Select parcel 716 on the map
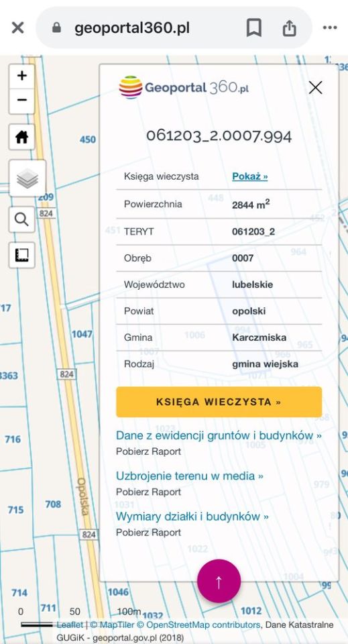The image size is (348, 644). [13, 439]
